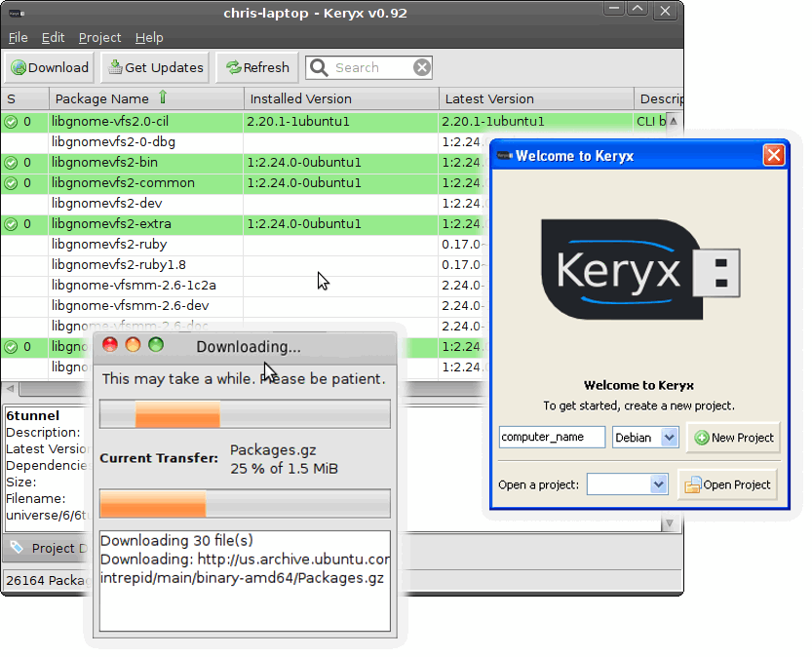Click the Refresh toolbar button

click(x=257, y=67)
